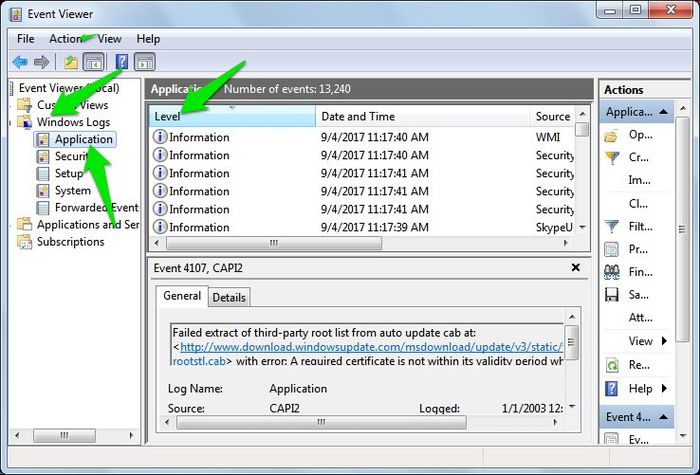The image size is (700, 475).
Task: Click the blue Help question-mark toolbar icon
Action: pyautogui.click(x=121, y=62)
